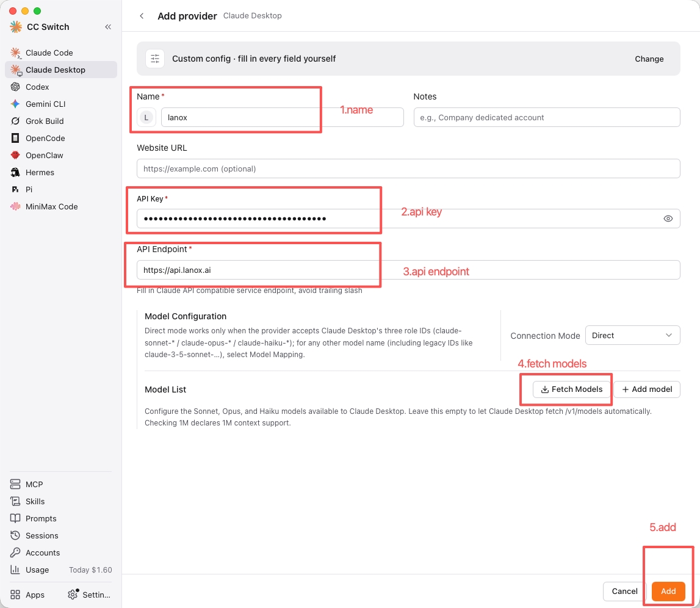Click the Grok Build icon
This screenshot has height=608, width=700.
(15, 121)
